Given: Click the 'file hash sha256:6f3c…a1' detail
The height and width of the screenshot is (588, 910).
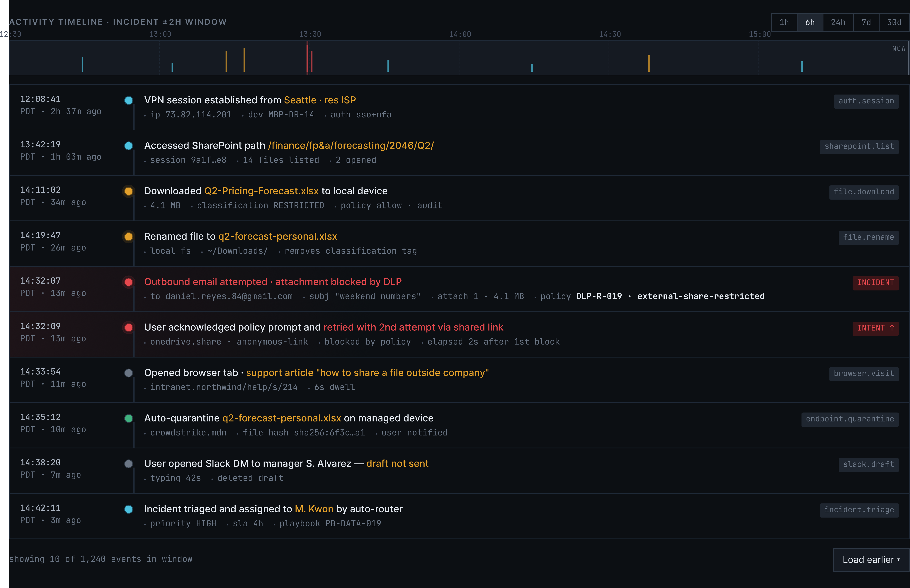Looking at the screenshot, I should pos(304,433).
